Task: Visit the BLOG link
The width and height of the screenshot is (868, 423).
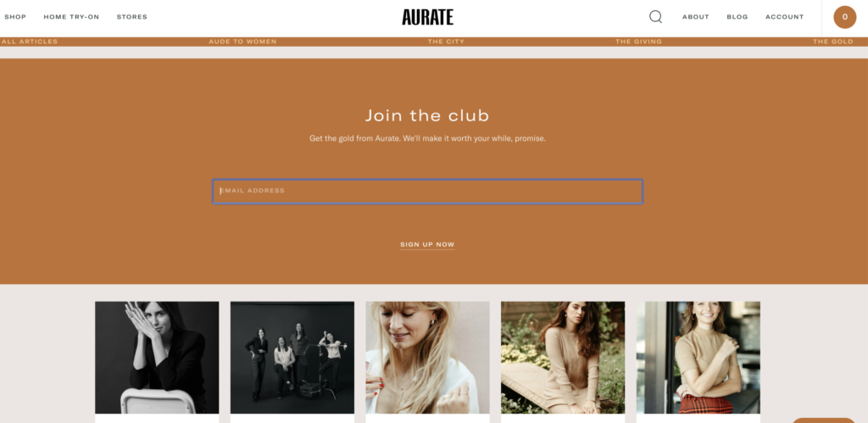Action: (x=737, y=17)
